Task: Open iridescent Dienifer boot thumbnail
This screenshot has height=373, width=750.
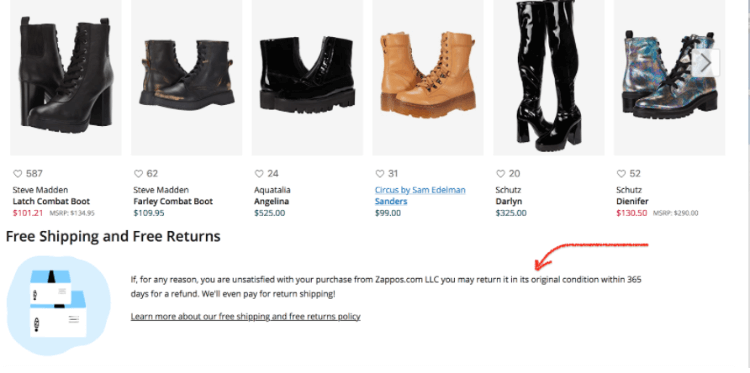Action: (670, 77)
